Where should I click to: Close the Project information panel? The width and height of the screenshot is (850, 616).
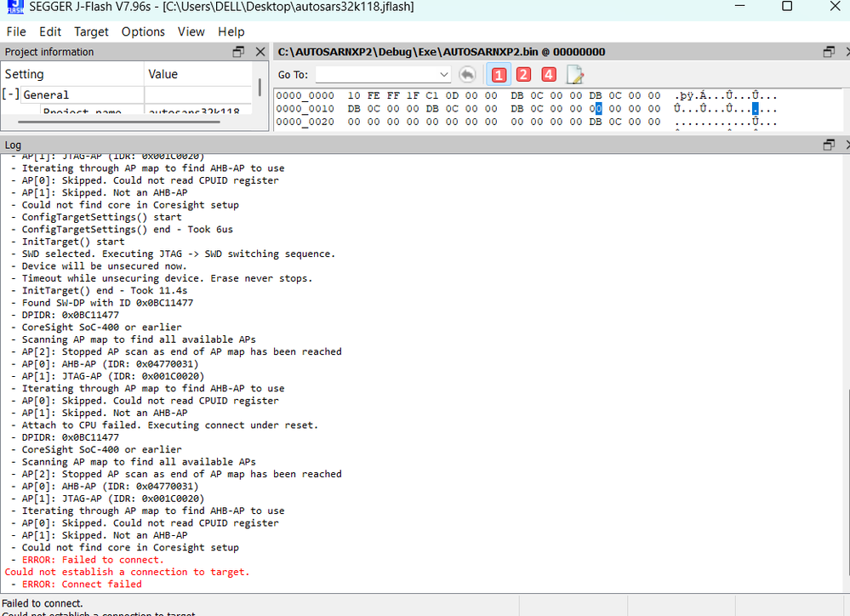coord(260,52)
